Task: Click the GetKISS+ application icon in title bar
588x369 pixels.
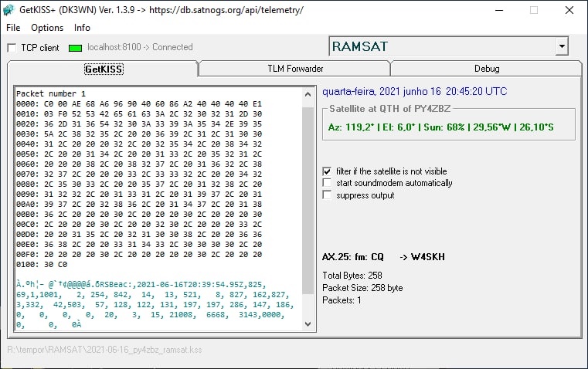Action: [8, 10]
